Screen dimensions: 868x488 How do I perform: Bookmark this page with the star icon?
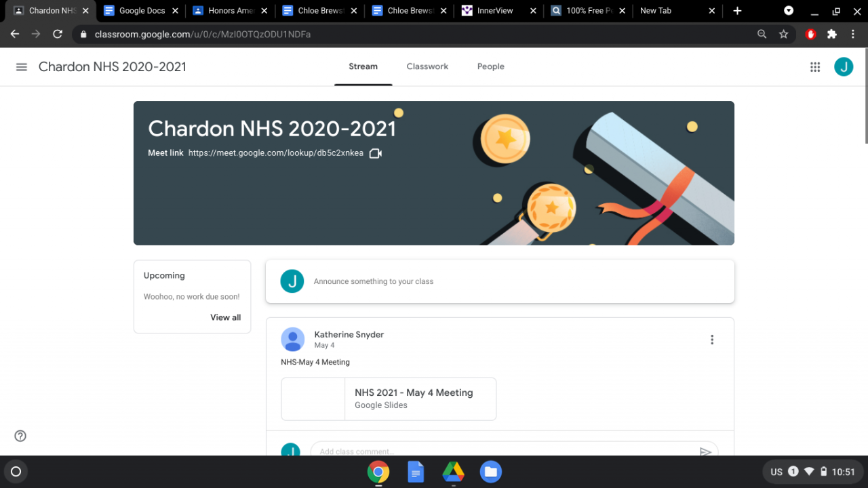(784, 34)
